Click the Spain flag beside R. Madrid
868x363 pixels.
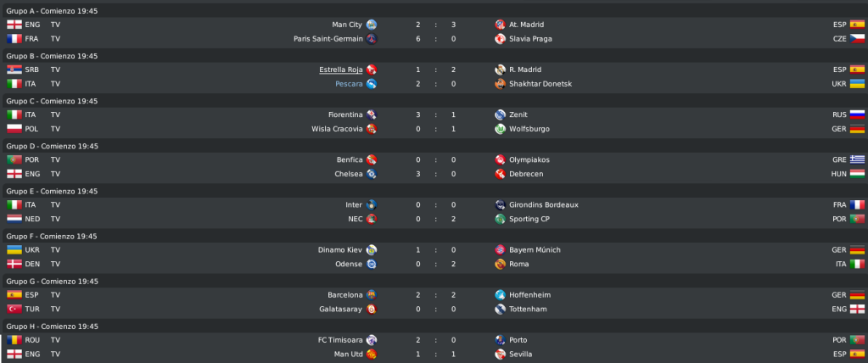pyautogui.click(x=857, y=70)
